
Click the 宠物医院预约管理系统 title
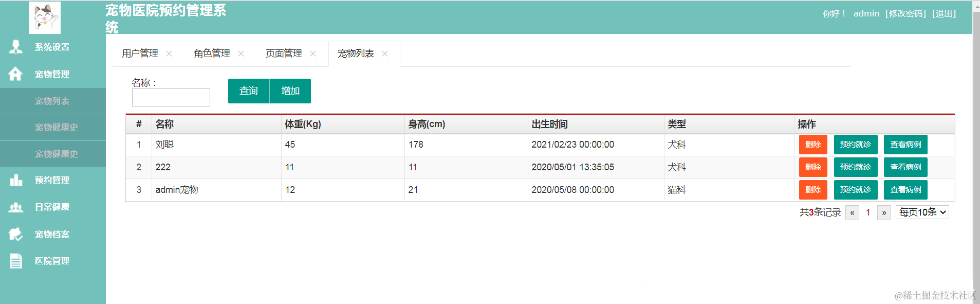click(165, 19)
